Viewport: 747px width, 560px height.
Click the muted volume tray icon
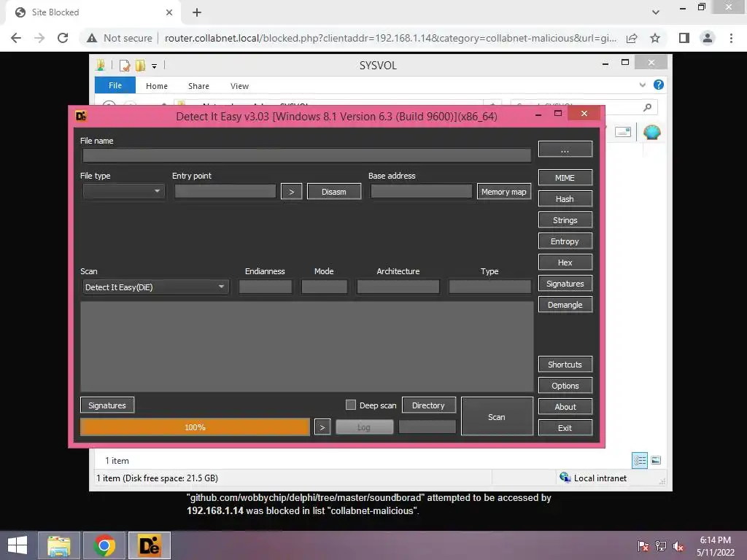pos(678,546)
